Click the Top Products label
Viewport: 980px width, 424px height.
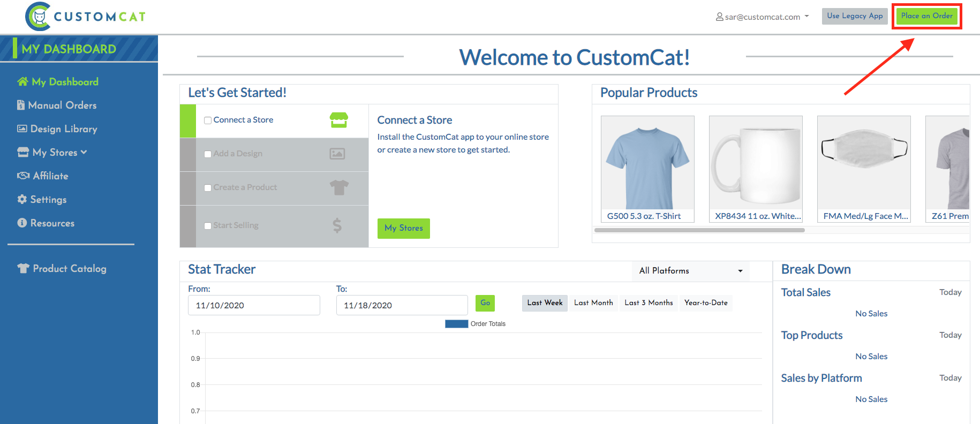[x=811, y=335]
